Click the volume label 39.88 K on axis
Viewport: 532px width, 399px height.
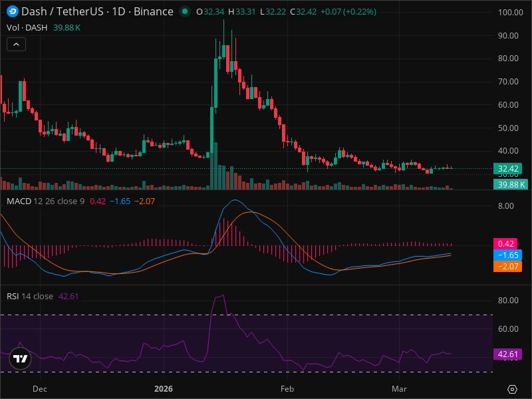click(511, 185)
